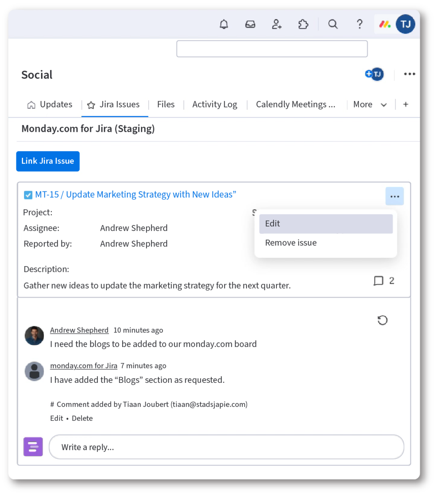This screenshot has height=502, width=448.
Task: Click the home icon beside Updates
Action: [31, 105]
